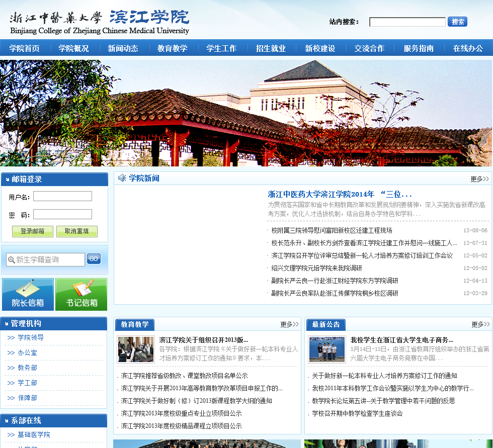The width and height of the screenshot is (493, 448).
Task: Open 滨江学院2013年度校级重点专业立项项目公示
Action: [x=181, y=413]
